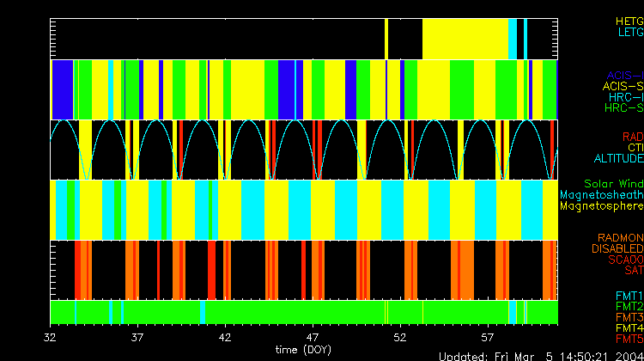Click the LETG legend label

click(x=629, y=32)
